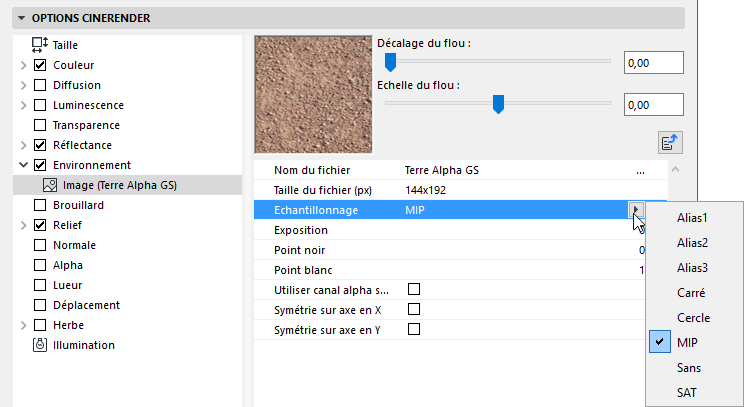Select the Point noir property row

pyautogui.click(x=448, y=250)
